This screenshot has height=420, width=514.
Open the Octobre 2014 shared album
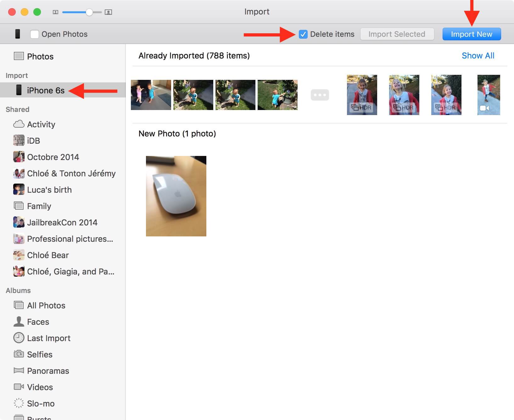coord(63,157)
